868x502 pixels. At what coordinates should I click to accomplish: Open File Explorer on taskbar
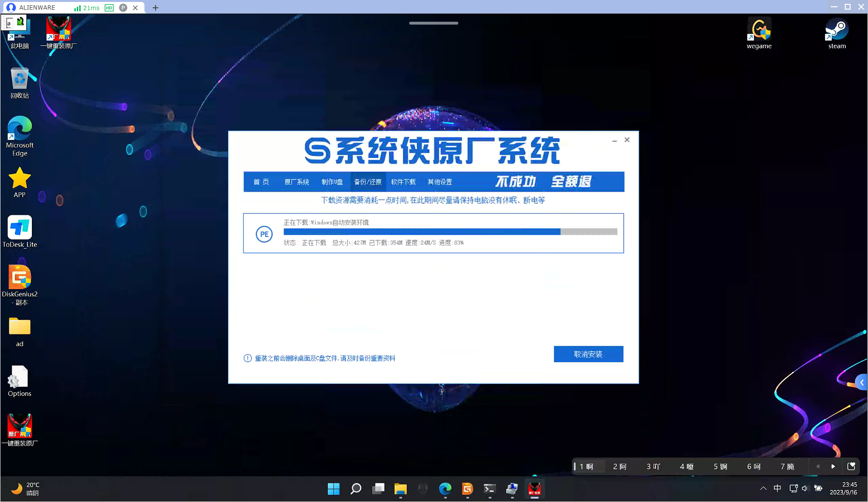400,489
